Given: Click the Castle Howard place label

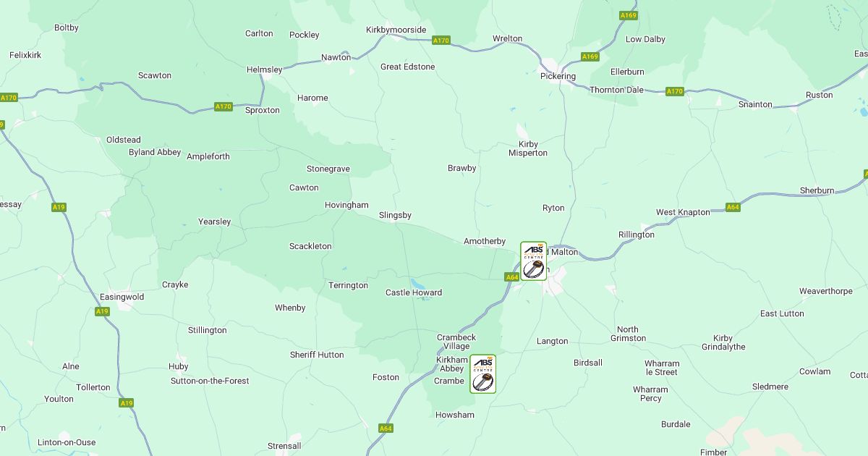Looking at the screenshot, I should pyautogui.click(x=414, y=292).
